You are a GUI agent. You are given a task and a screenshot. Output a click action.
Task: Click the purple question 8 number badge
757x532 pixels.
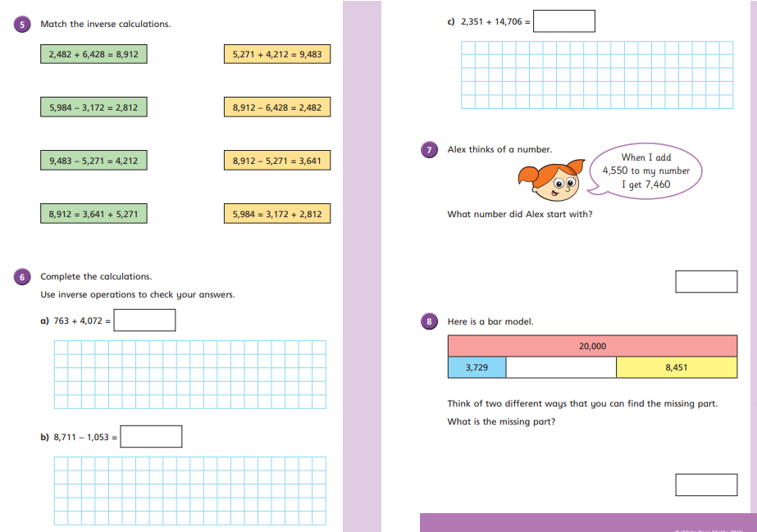click(x=429, y=321)
